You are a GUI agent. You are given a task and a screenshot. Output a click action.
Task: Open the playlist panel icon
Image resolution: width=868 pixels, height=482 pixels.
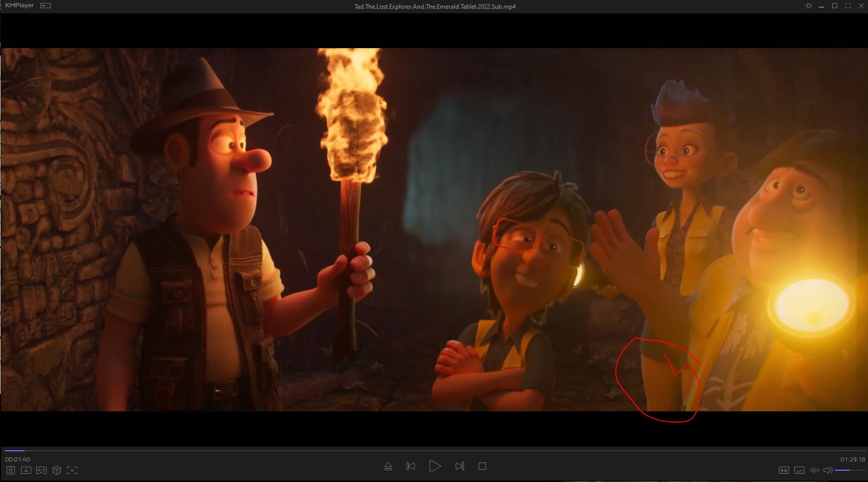[11, 470]
